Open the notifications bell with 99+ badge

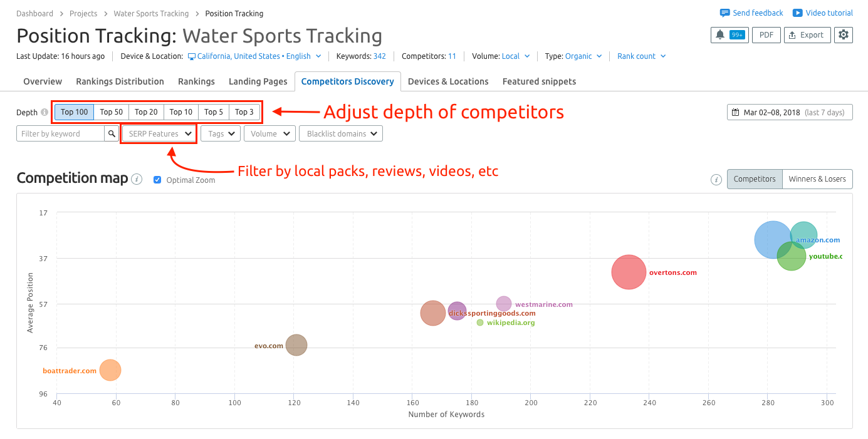click(x=729, y=35)
